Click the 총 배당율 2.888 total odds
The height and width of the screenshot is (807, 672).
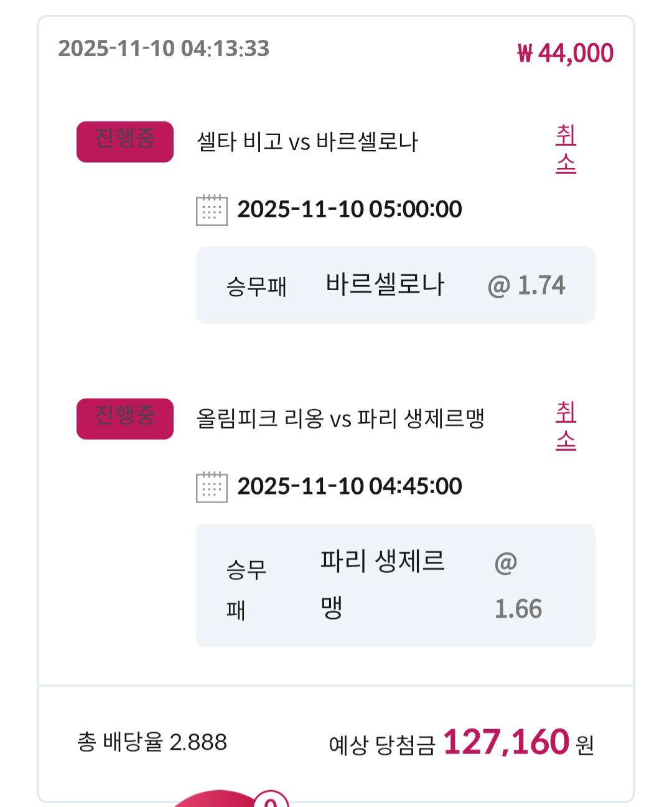pos(152,742)
